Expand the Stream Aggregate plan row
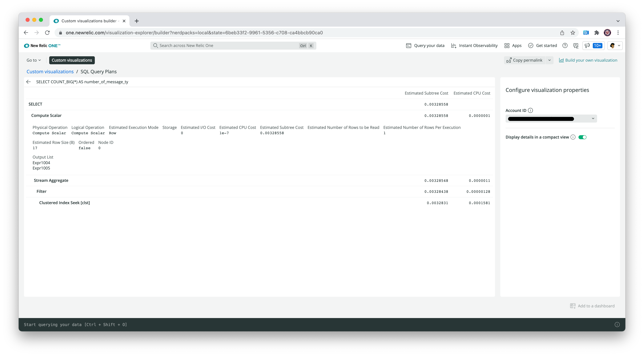This screenshot has width=644, height=356. point(51,180)
